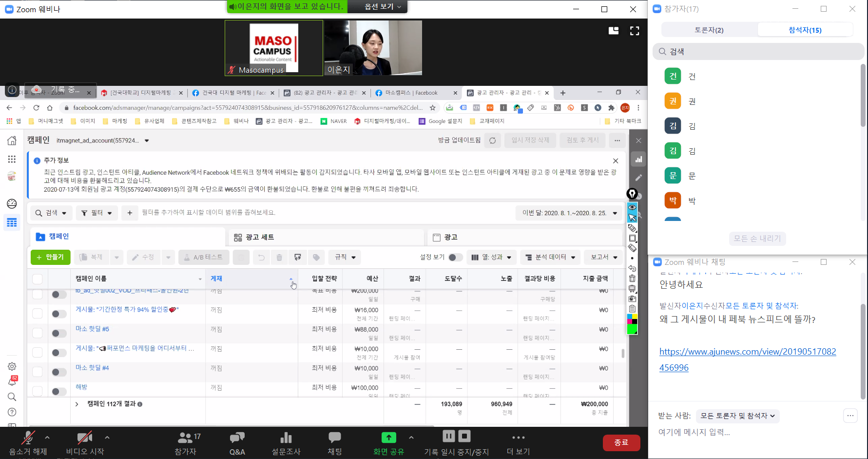868x459 pixels.
Task: Open the 모든 토론자 및 참석자 recipient dropdown
Action: (x=737, y=416)
